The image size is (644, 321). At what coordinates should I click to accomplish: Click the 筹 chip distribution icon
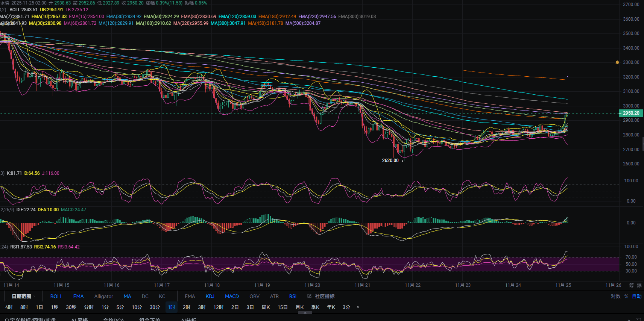click(x=631, y=285)
